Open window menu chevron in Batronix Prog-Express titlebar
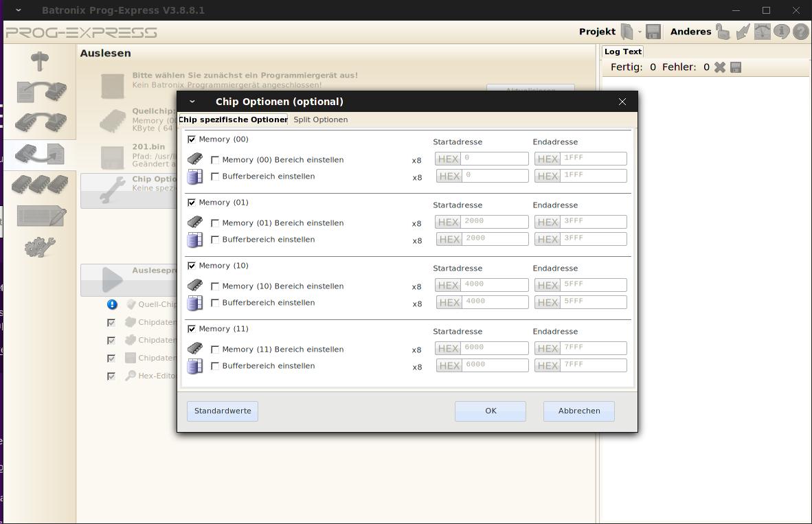The width and height of the screenshot is (812, 524). (19, 10)
